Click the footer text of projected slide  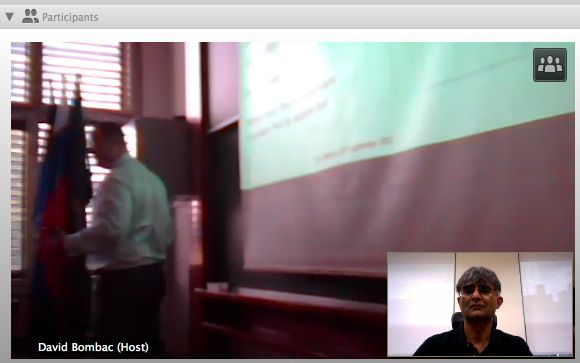tap(354, 150)
